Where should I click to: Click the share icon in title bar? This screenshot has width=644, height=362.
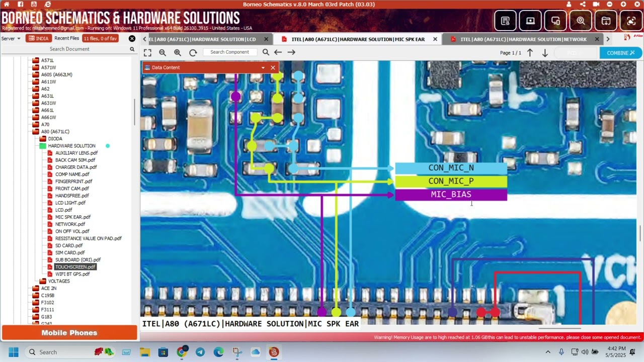(x=583, y=5)
